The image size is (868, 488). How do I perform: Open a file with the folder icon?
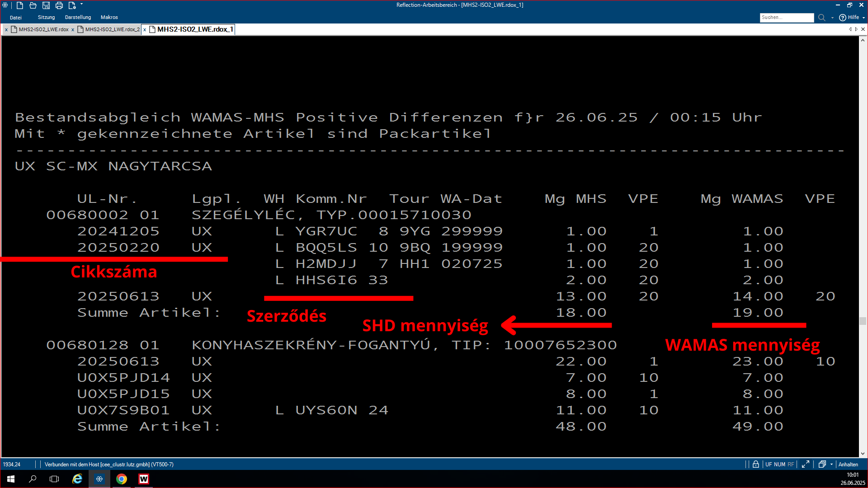tap(33, 5)
